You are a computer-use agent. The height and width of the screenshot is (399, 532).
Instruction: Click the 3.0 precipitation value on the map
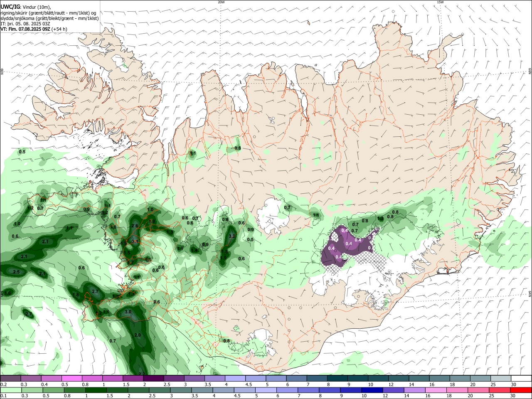(x=128, y=312)
